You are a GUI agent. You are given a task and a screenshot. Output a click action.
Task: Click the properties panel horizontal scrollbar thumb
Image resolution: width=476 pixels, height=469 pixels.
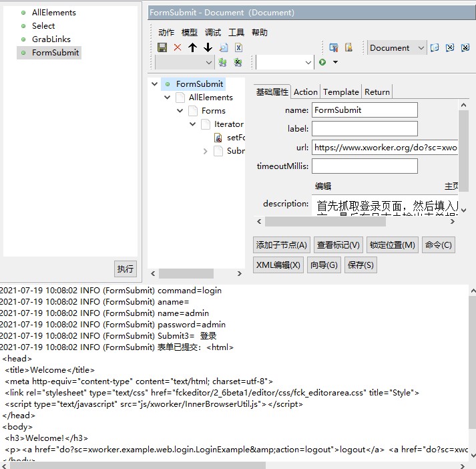[x=325, y=221]
